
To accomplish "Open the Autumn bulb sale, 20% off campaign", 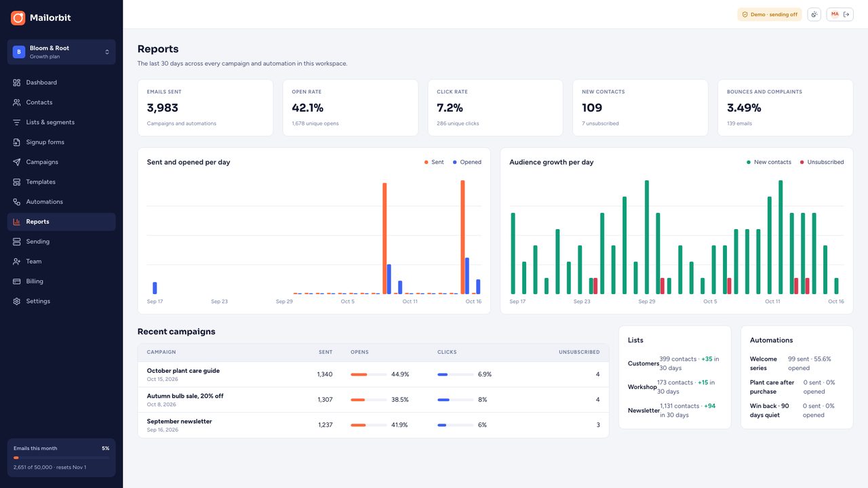I will pos(185,396).
